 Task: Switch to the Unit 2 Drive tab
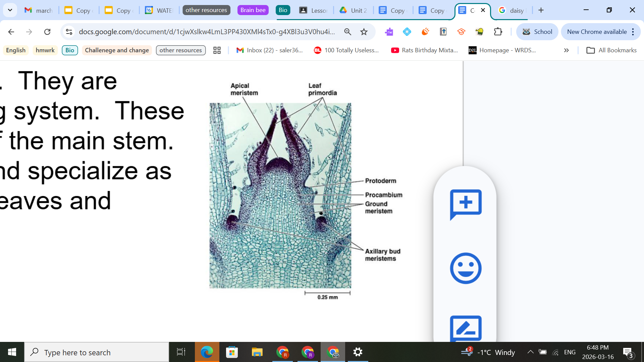coord(354,10)
